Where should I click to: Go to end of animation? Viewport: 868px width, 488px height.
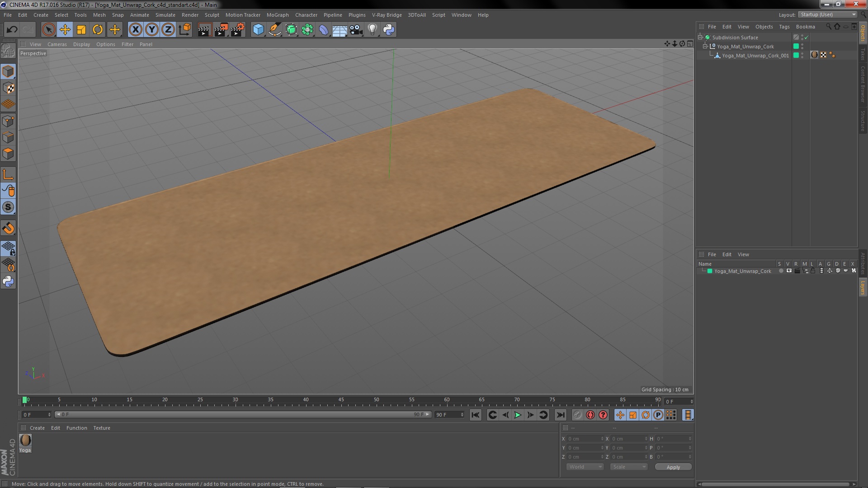point(560,415)
